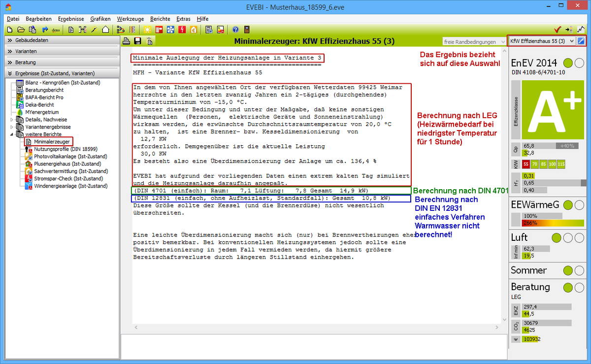Copy report to clipboard beside the floppy disk icon

(149, 41)
